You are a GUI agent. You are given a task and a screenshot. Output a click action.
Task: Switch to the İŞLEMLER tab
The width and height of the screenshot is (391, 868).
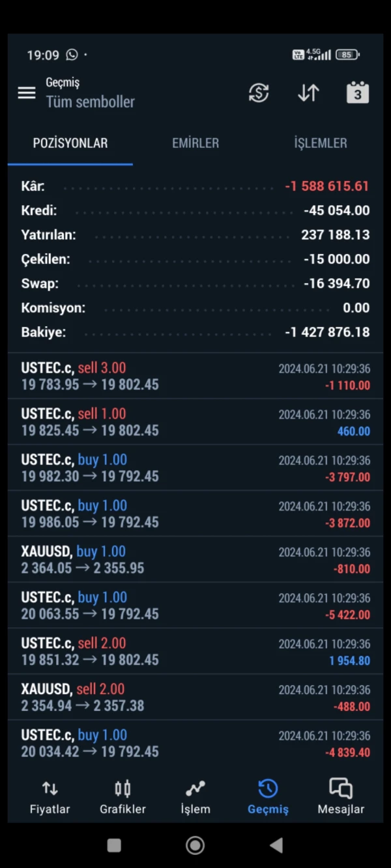point(321,143)
